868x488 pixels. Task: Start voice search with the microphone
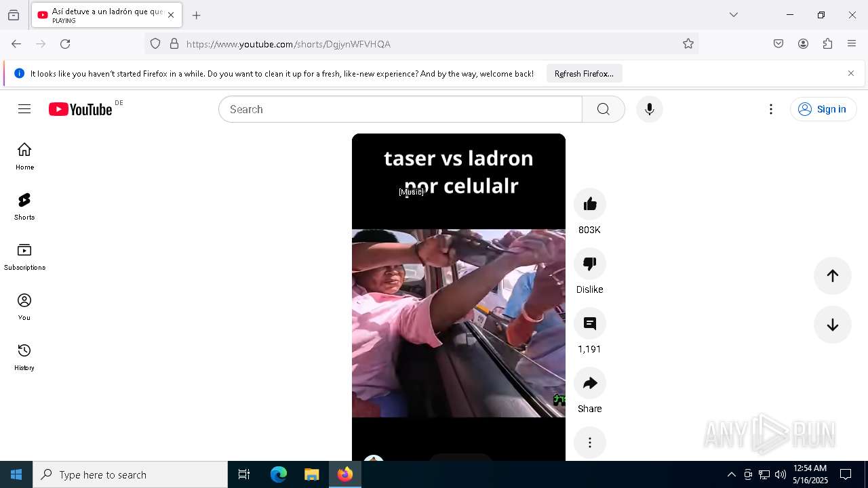click(x=650, y=109)
